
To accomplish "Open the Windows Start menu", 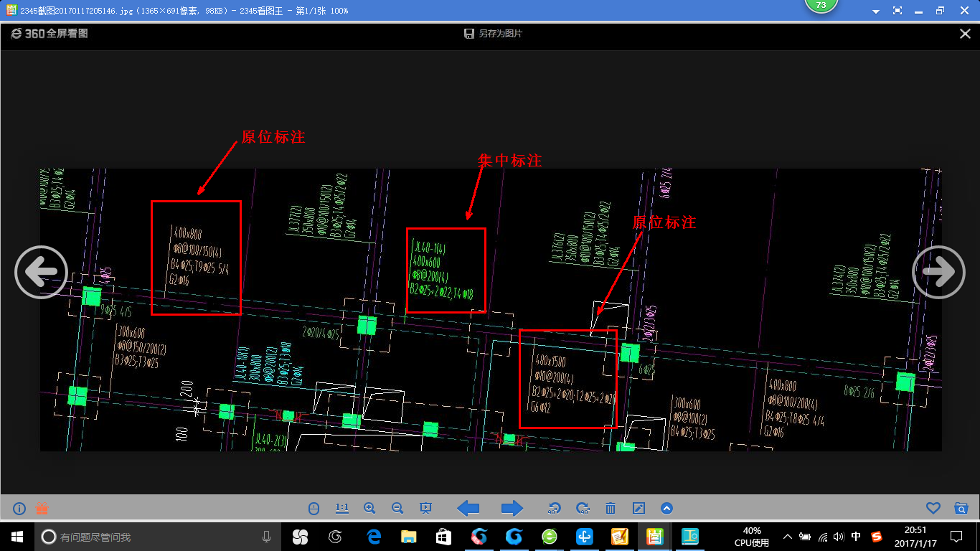I will coord(17,537).
